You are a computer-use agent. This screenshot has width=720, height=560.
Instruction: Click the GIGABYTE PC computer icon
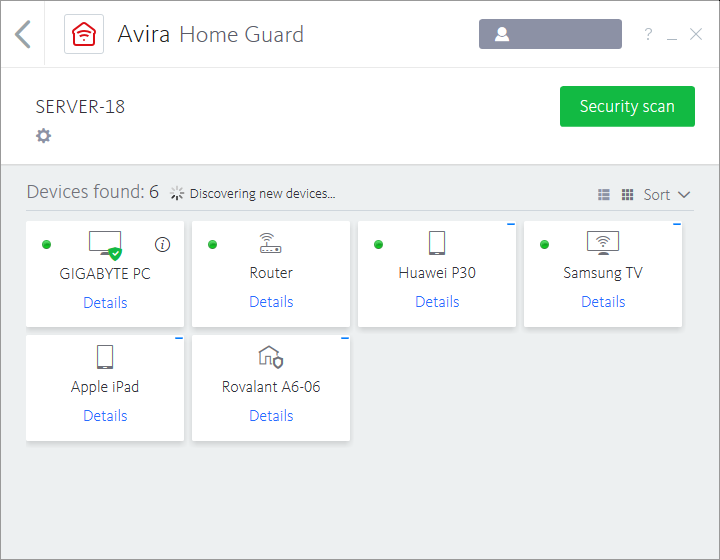pyautogui.click(x=105, y=245)
